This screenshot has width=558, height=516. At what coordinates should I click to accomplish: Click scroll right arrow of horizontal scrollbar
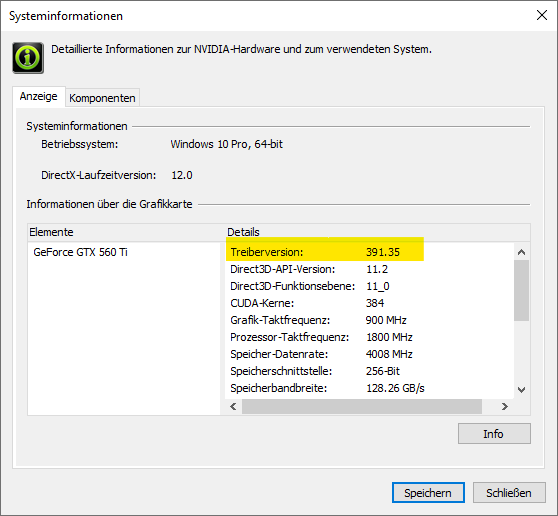[504, 406]
